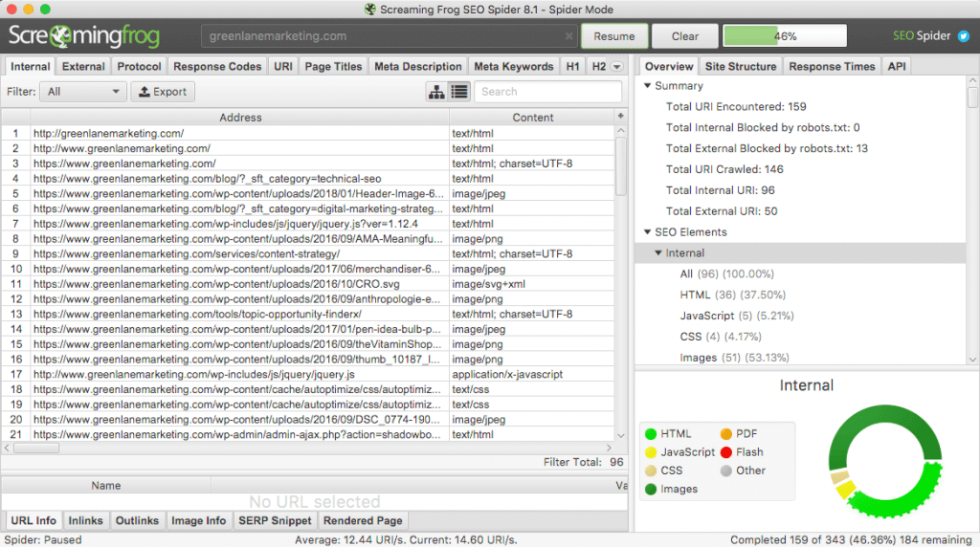Click the Name column header

pyautogui.click(x=105, y=485)
